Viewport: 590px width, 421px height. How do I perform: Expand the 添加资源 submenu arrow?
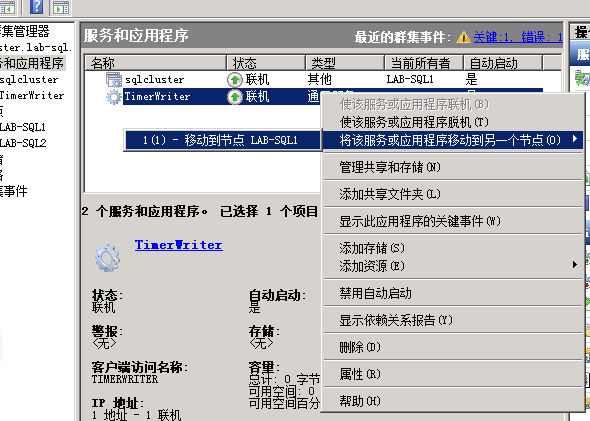click(575, 264)
